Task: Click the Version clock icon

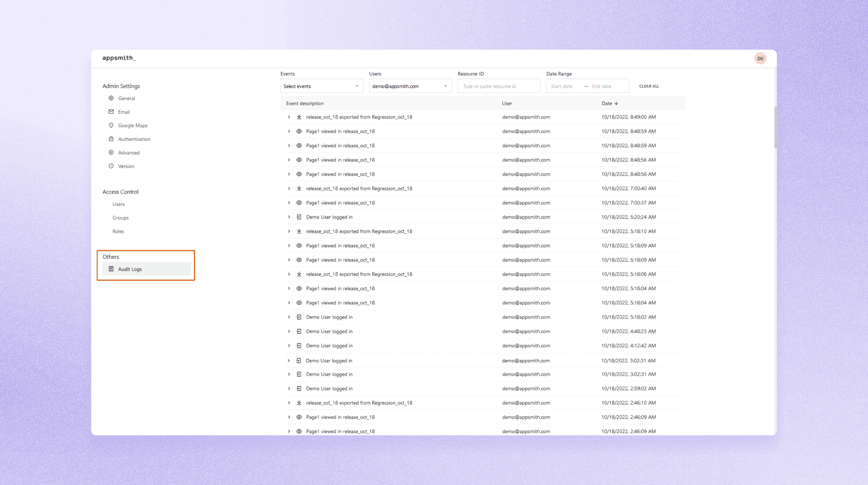Action: 111,166
